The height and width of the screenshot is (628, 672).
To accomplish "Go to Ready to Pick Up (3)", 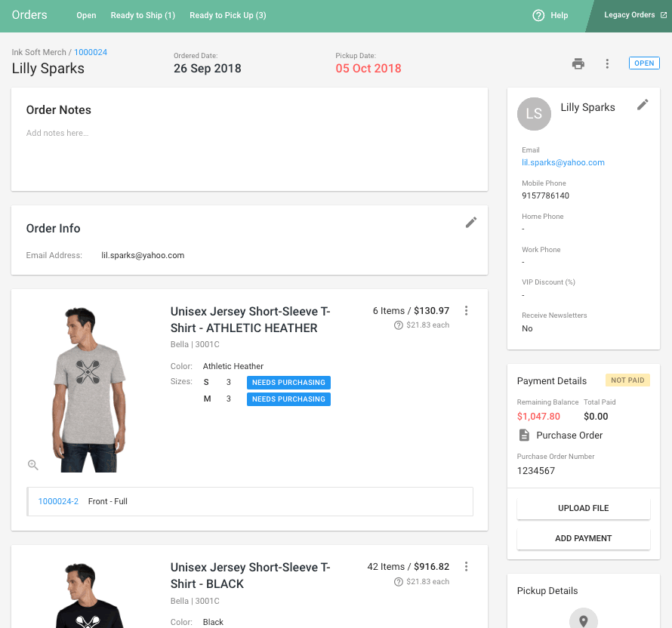I will coord(227,15).
